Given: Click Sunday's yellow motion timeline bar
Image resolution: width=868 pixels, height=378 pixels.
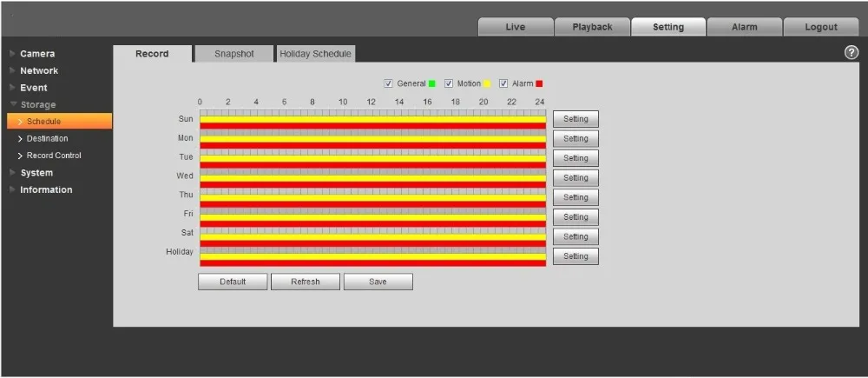Looking at the screenshot, I should point(372,119).
